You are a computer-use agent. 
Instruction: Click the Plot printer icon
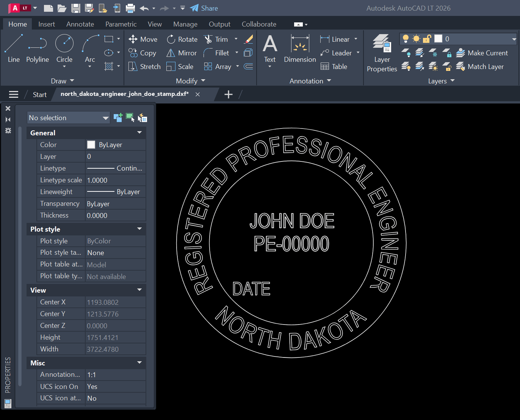(x=130, y=8)
